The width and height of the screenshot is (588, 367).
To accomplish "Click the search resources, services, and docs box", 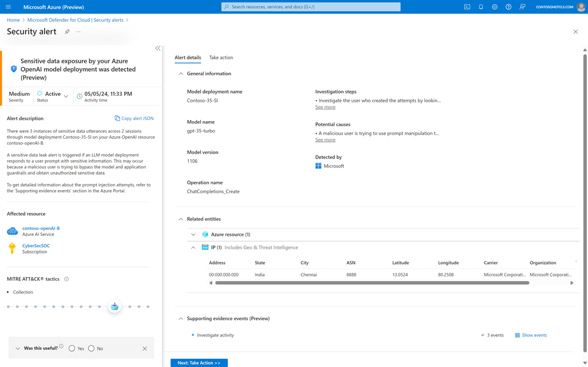I will click(x=311, y=6).
